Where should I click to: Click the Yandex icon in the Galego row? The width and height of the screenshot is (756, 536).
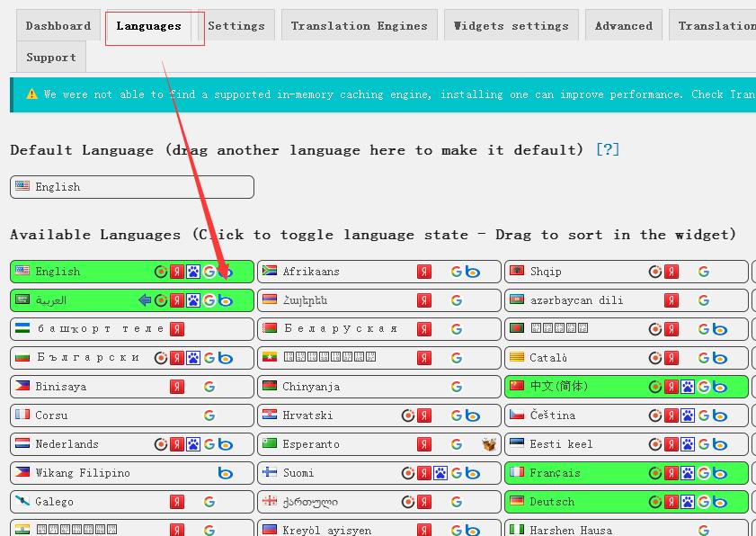coord(177,502)
